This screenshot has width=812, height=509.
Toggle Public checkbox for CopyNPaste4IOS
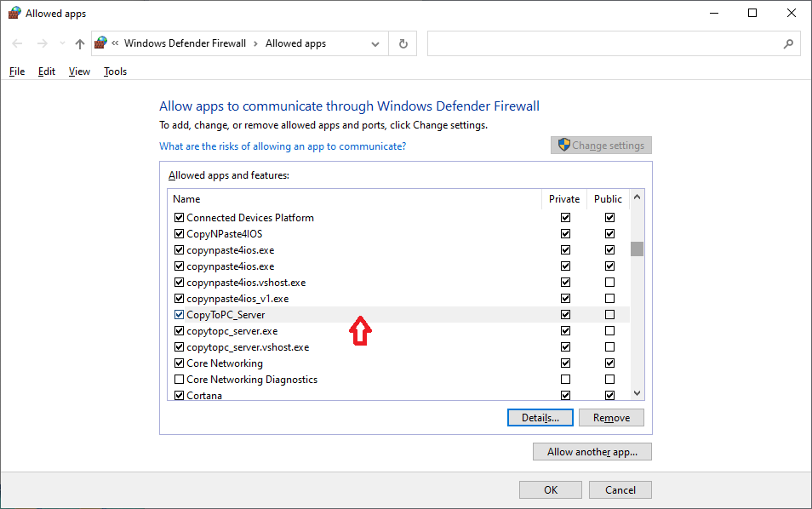(x=610, y=233)
